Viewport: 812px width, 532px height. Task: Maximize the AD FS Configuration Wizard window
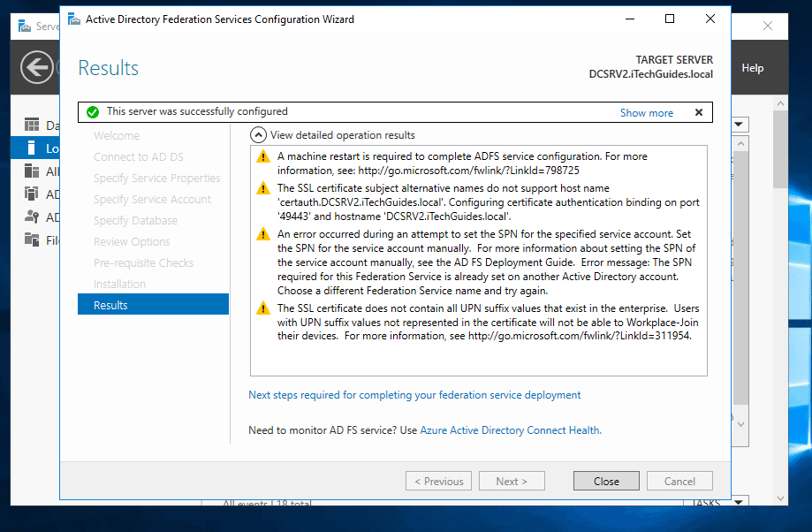[x=670, y=19]
